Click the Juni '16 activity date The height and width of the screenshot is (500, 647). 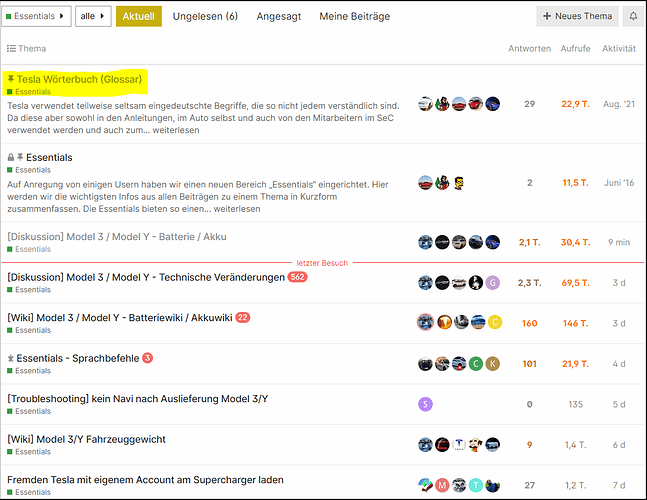pyautogui.click(x=619, y=182)
